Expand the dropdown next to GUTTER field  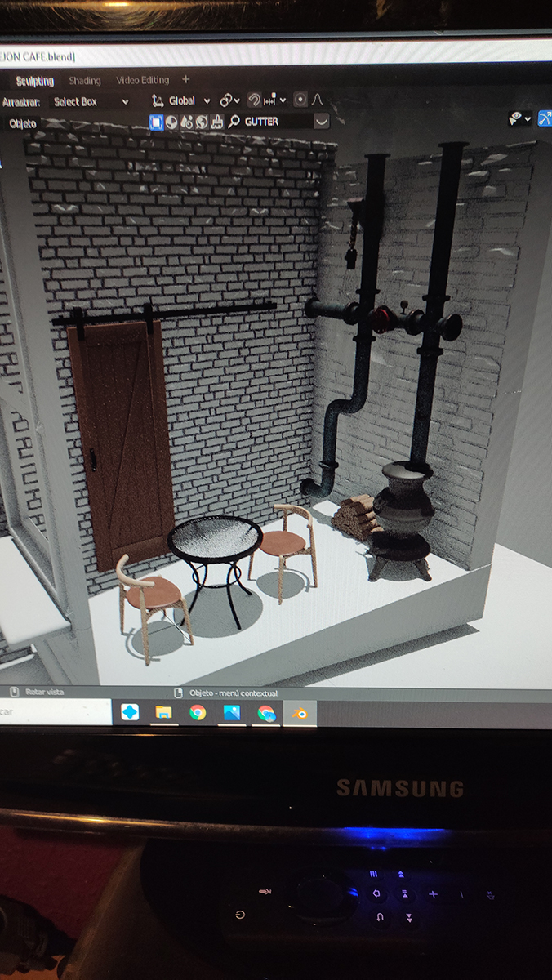tap(322, 121)
